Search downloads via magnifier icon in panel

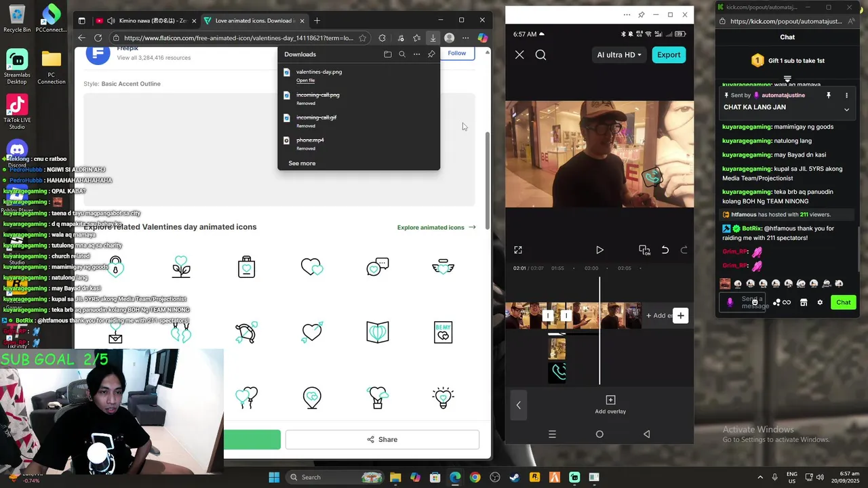point(402,54)
